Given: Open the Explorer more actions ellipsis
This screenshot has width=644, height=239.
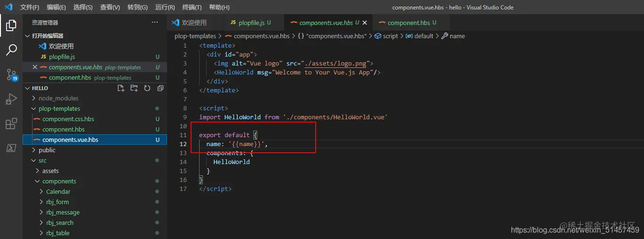Looking at the screenshot, I should pyautogui.click(x=155, y=22).
